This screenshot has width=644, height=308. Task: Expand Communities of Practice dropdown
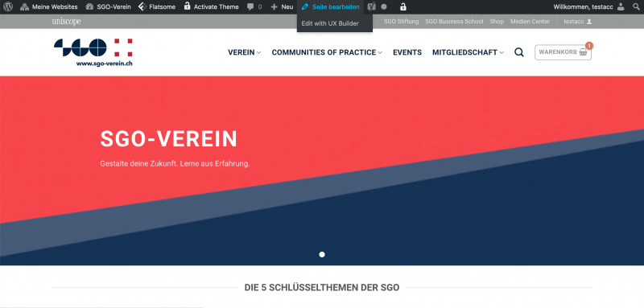327,52
